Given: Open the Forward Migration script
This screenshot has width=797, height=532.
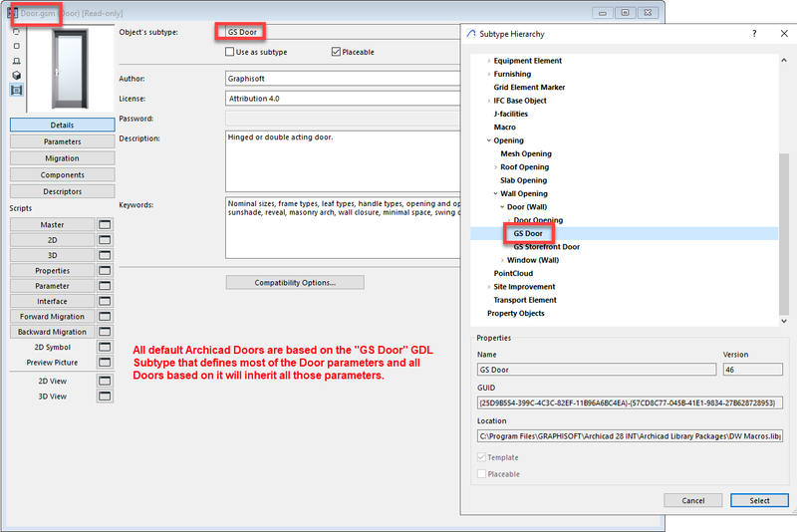Looking at the screenshot, I should click(53, 316).
